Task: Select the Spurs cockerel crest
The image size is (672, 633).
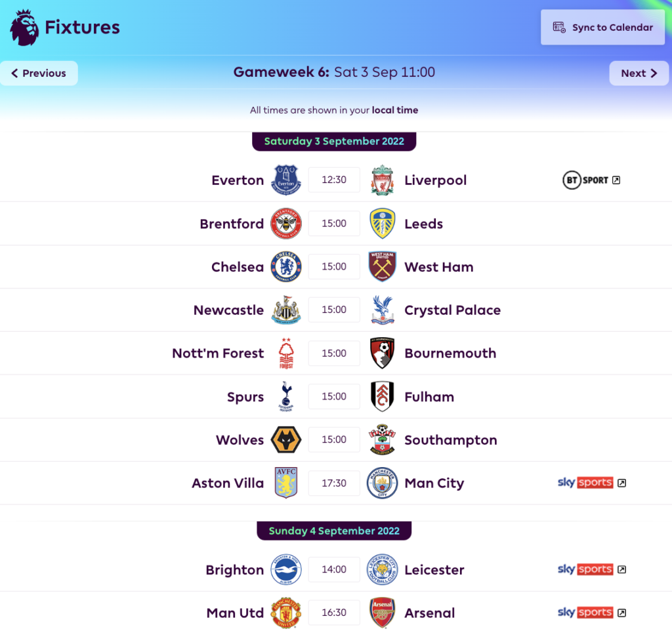Action: [x=286, y=396]
